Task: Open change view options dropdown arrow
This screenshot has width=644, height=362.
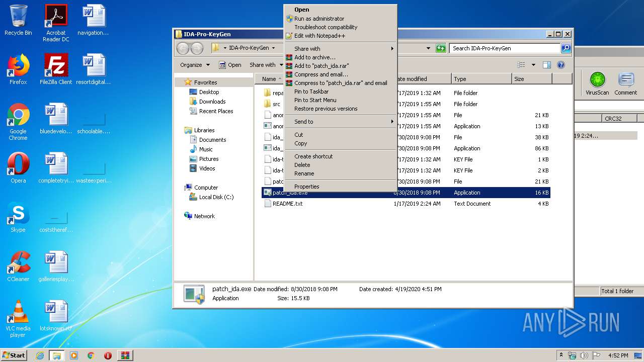Action: tap(533, 65)
